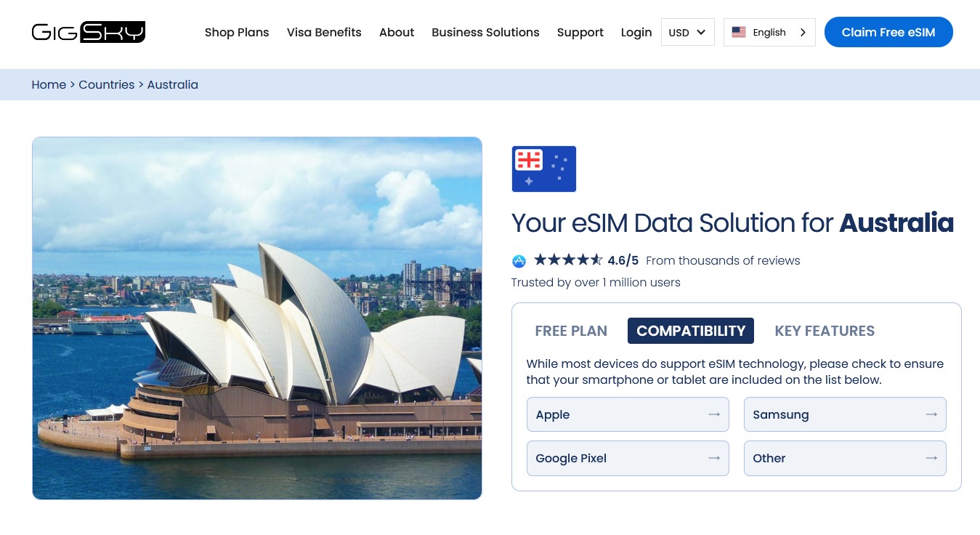The image size is (980, 535).
Task: Click the Login link
Action: coord(636,32)
